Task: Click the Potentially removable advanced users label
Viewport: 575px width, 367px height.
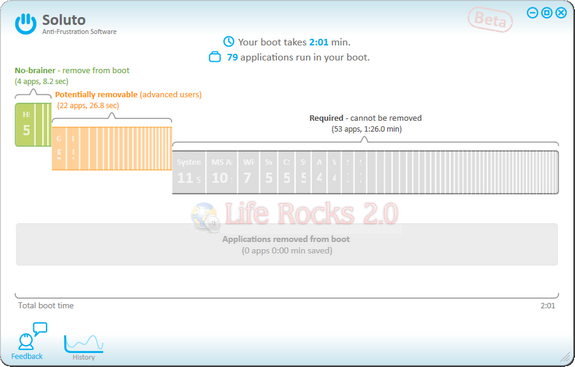Action: pyautogui.click(x=128, y=95)
